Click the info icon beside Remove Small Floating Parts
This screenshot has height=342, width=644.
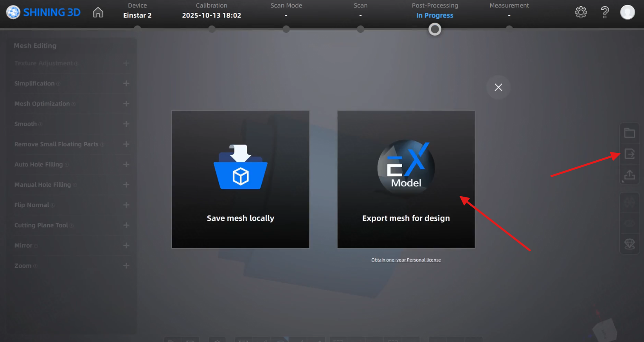102,145
